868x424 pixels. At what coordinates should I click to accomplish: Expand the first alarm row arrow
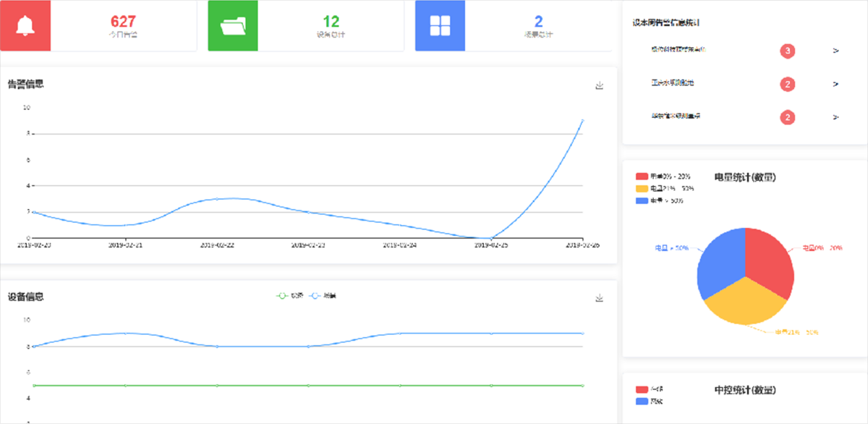(835, 51)
